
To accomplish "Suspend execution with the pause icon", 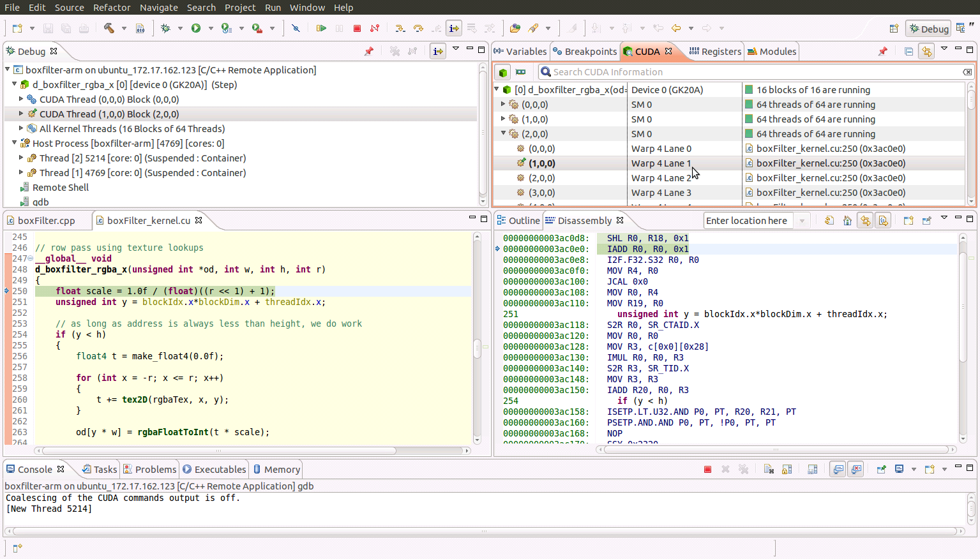I will click(x=339, y=28).
